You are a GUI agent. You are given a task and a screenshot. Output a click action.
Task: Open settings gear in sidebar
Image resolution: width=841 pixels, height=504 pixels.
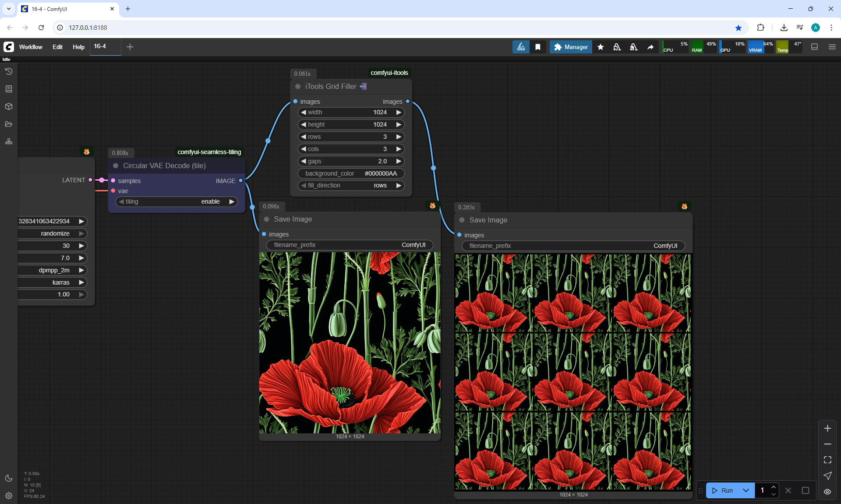click(x=9, y=496)
